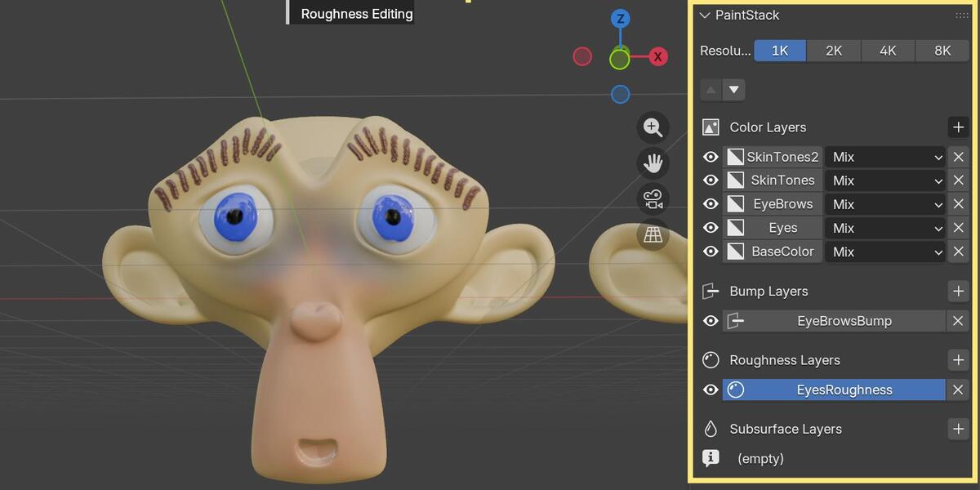The image size is (980, 490).
Task: Move the selected layer down
Action: coord(734,90)
